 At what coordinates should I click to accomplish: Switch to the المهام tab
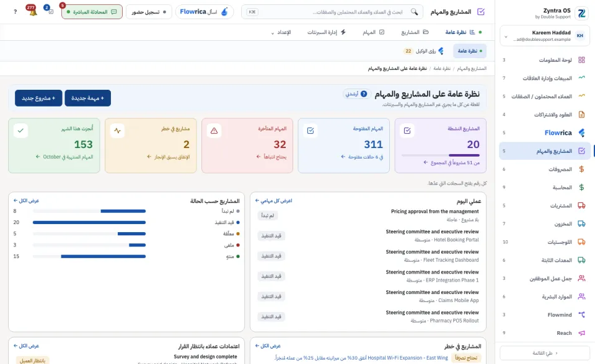(373, 32)
